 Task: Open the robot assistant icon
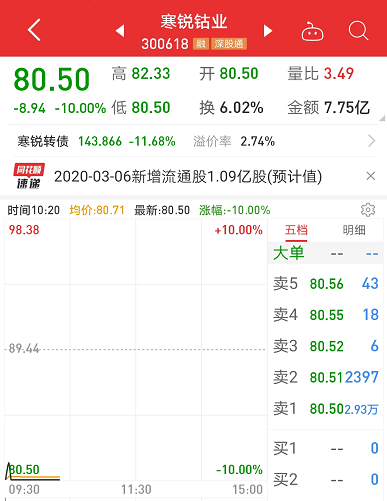tap(312, 31)
